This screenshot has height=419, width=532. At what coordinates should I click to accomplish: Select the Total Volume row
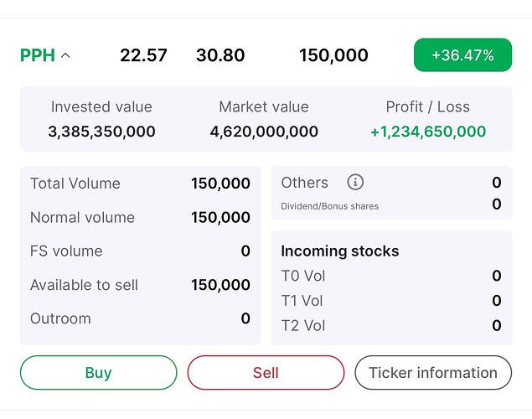(x=140, y=184)
